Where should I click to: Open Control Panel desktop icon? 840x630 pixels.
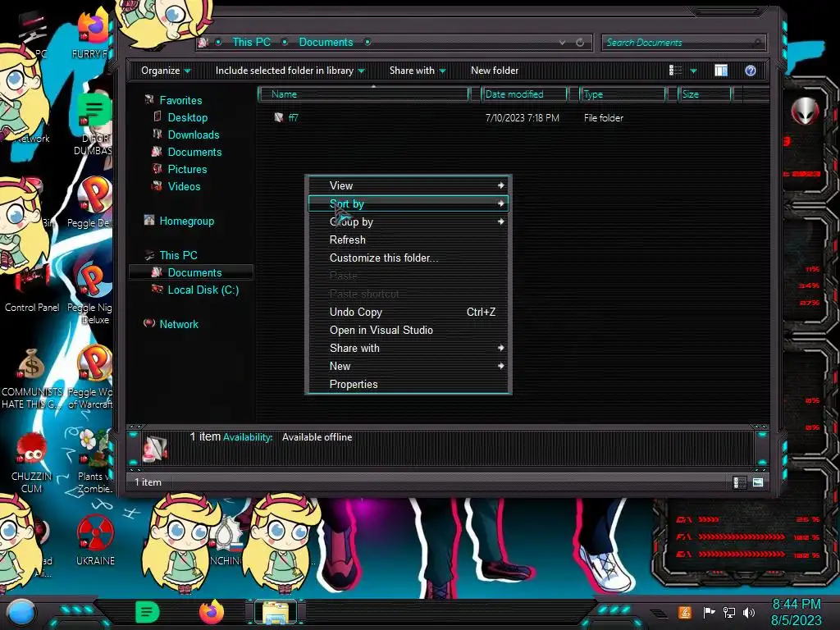tap(32, 291)
